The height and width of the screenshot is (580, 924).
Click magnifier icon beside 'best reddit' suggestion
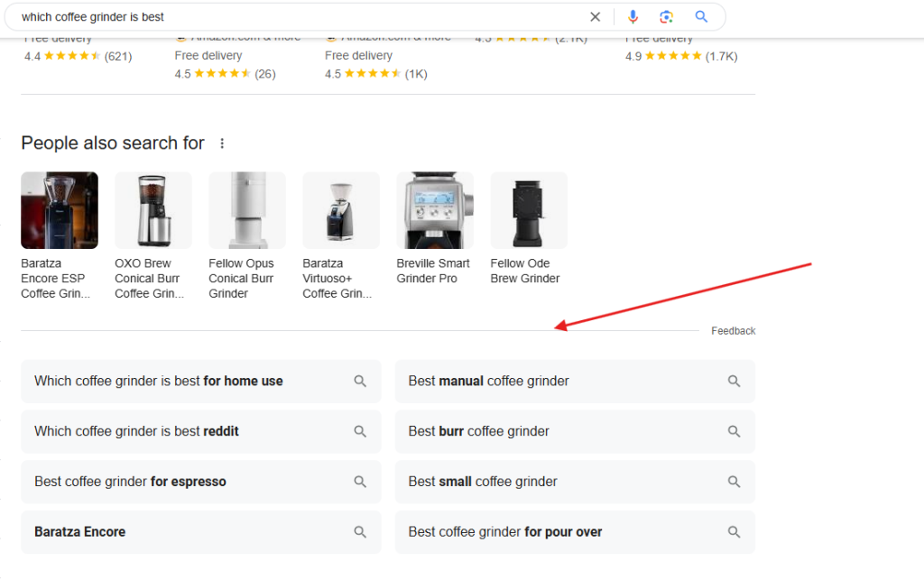(360, 431)
